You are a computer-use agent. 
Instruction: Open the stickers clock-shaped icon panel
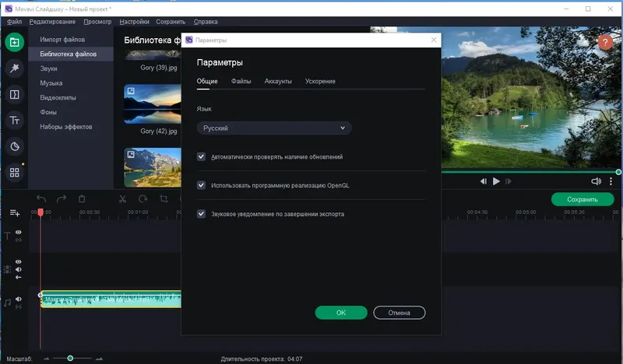tap(14, 146)
